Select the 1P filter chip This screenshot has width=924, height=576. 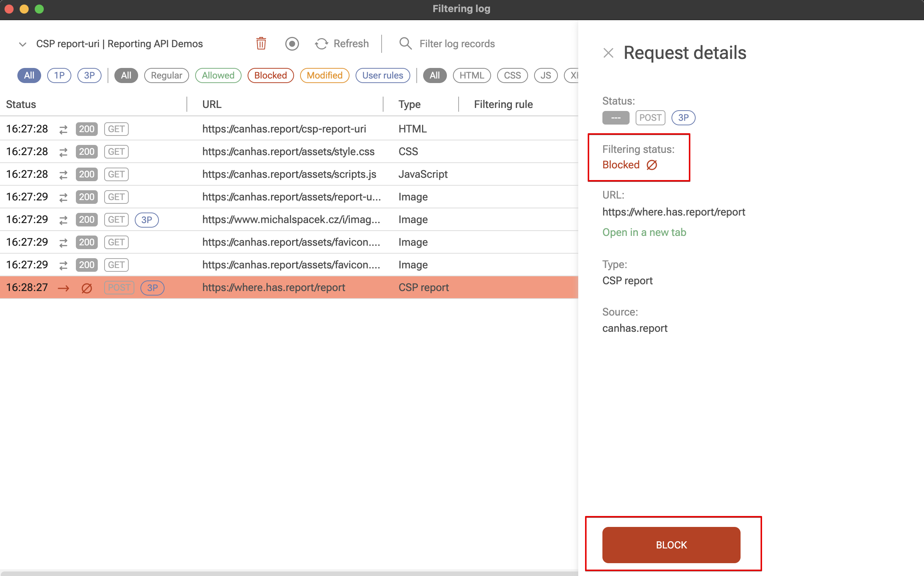59,75
